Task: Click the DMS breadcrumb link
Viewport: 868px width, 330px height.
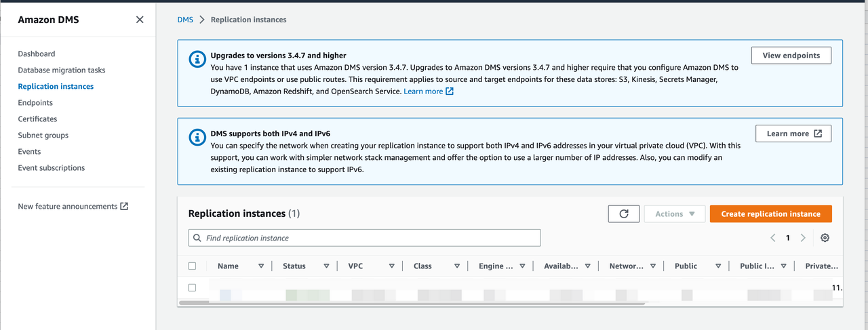Action: pyautogui.click(x=185, y=20)
